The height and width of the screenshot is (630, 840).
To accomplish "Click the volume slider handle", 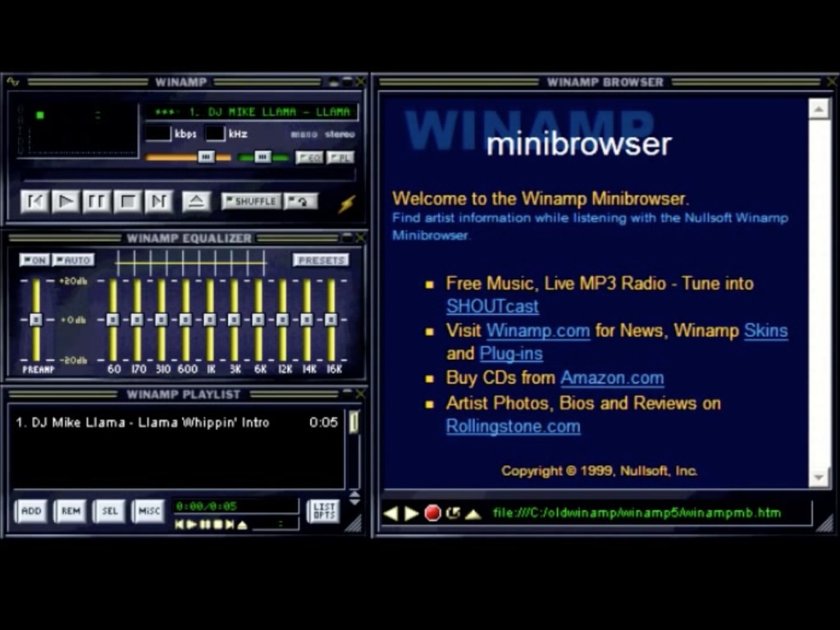I will point(206,157).
